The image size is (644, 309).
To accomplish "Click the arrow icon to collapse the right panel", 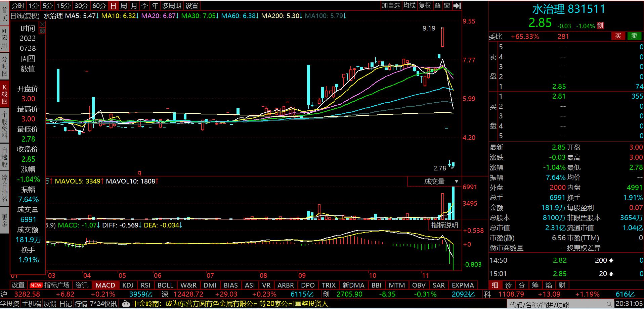I will pyautogui.click(x=457, y=6).
